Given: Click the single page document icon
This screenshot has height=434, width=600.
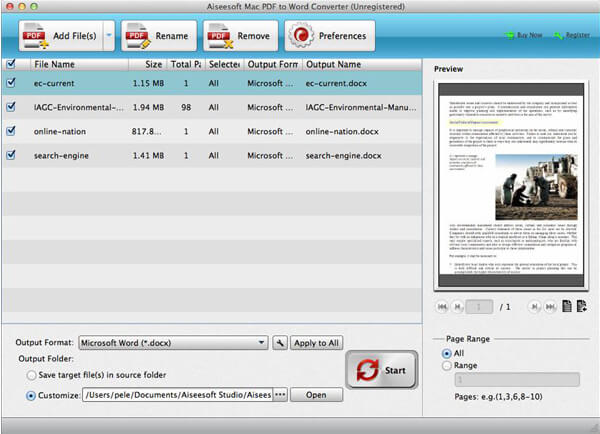Looking at the screenshot, I should pyautogui.click(x=567, y=306).
